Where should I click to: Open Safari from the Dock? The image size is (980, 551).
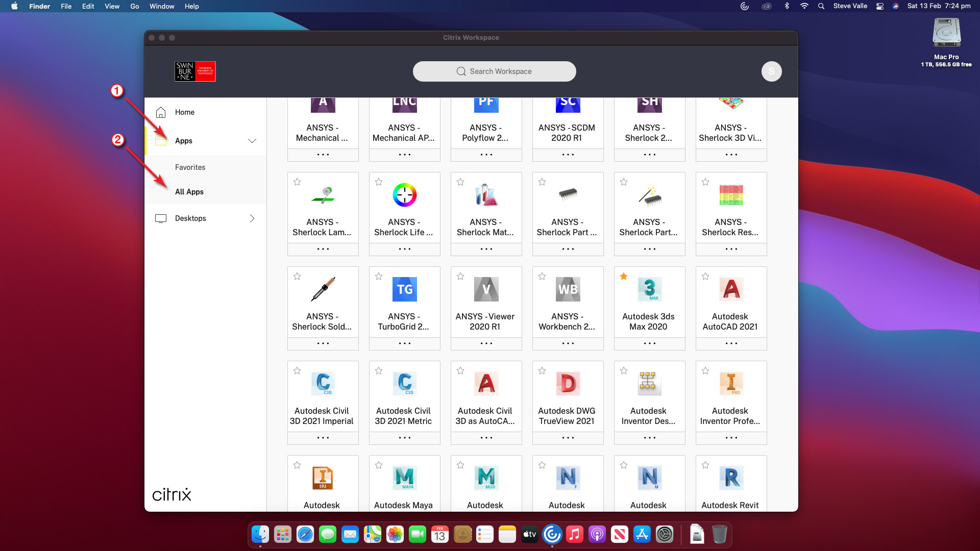(x=305, y=534)
